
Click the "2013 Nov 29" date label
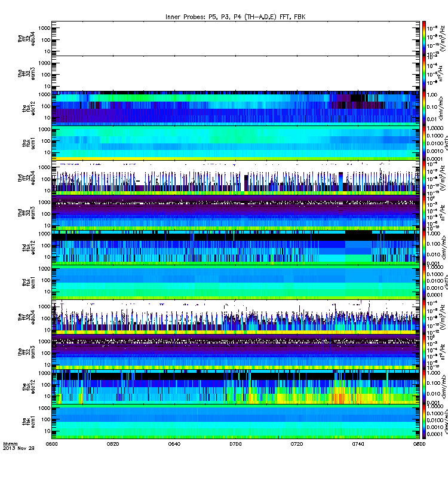[x=19, y=448]
